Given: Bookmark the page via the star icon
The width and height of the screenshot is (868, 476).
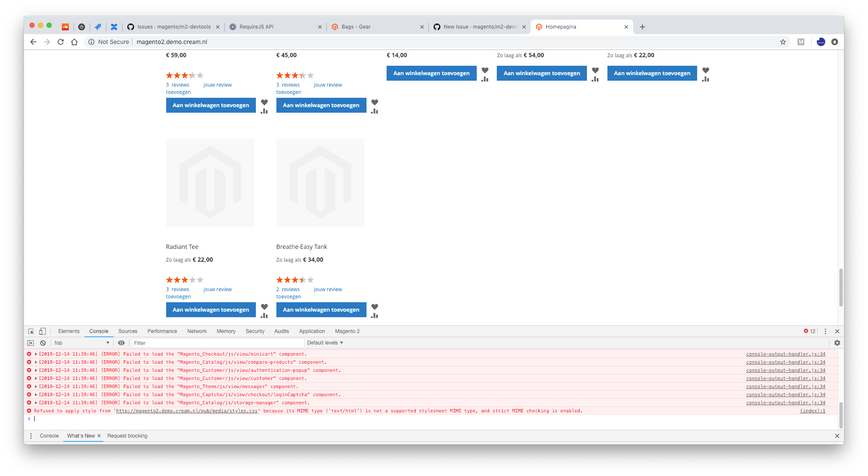Looking at the screenshot, I should [783, 42].
